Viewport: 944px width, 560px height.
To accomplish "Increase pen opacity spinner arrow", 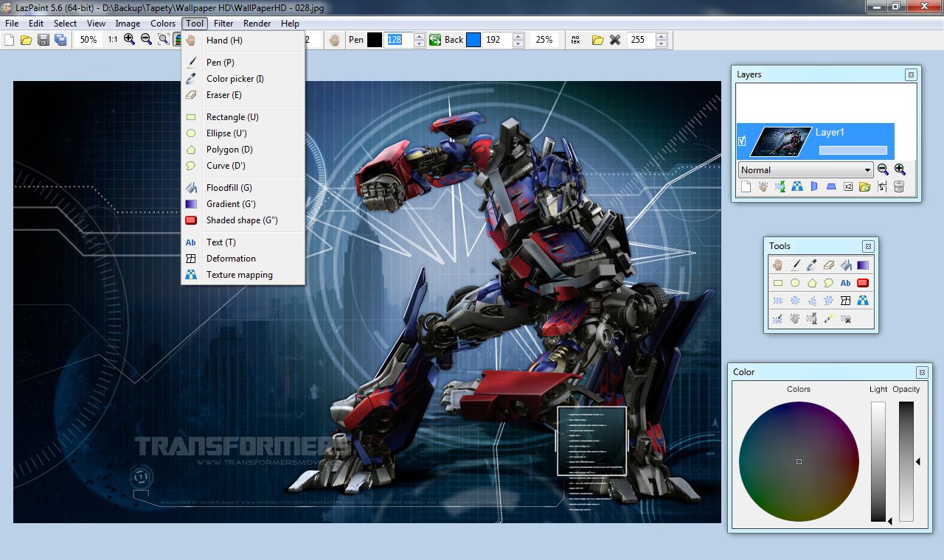I will tap(420, 36).
